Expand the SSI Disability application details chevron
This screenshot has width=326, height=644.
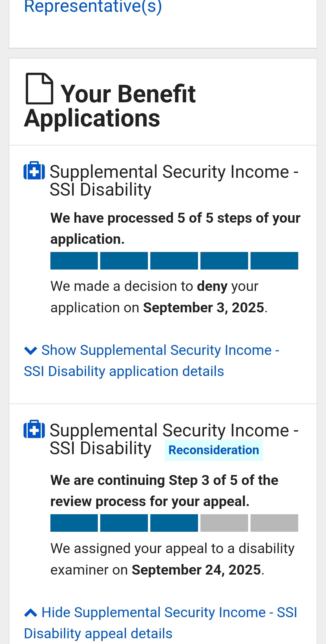click(30, 350)
